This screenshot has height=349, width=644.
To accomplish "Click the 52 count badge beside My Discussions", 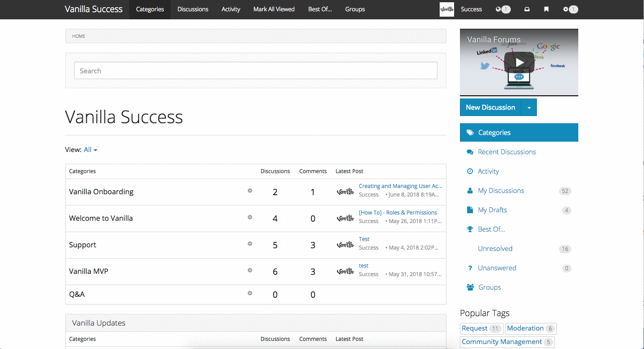I will point(565,191).
